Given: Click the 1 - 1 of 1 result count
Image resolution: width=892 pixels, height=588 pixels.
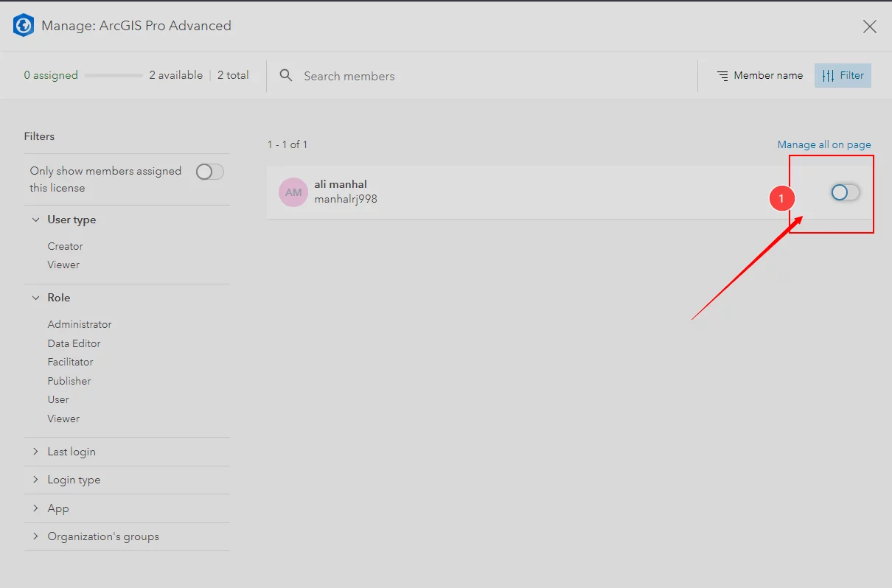Looking at the screenshot, I should click(x=288, y=144).
